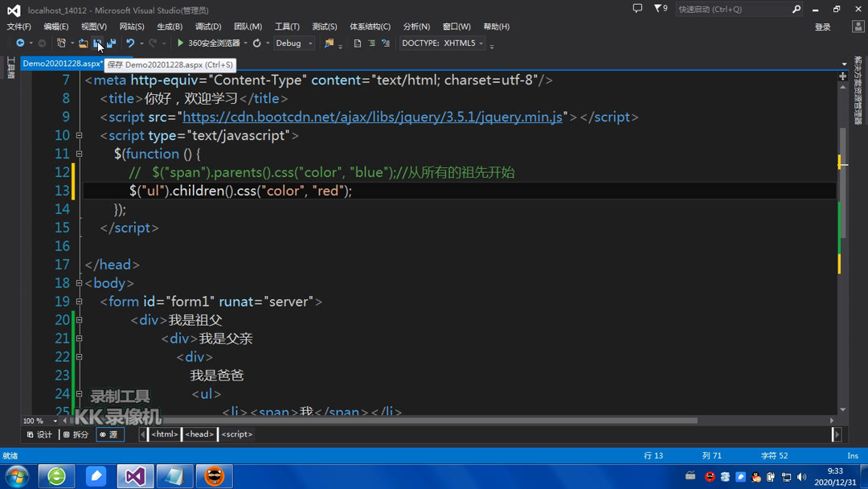
Task: Launch Visual Studio from the taskbar
Action: click(135, 475)
